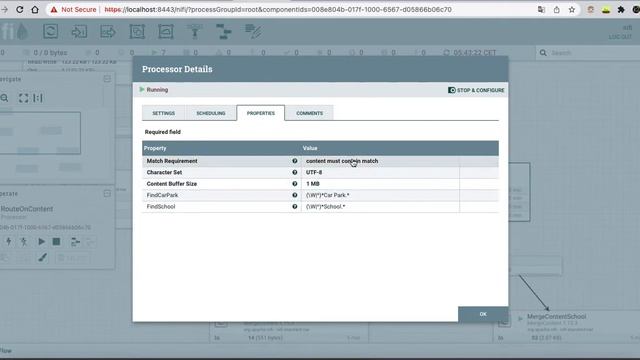Click the share icon in address bar
Screen dimensions: 640x360
[x=557, y=9]
